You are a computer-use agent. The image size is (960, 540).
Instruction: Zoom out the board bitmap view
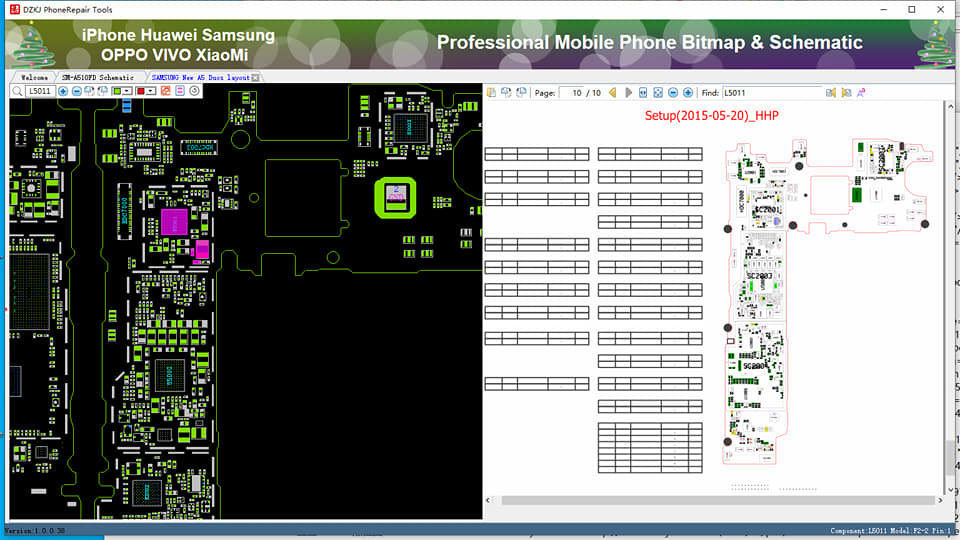pyautogui.click(x=77, y=91)
